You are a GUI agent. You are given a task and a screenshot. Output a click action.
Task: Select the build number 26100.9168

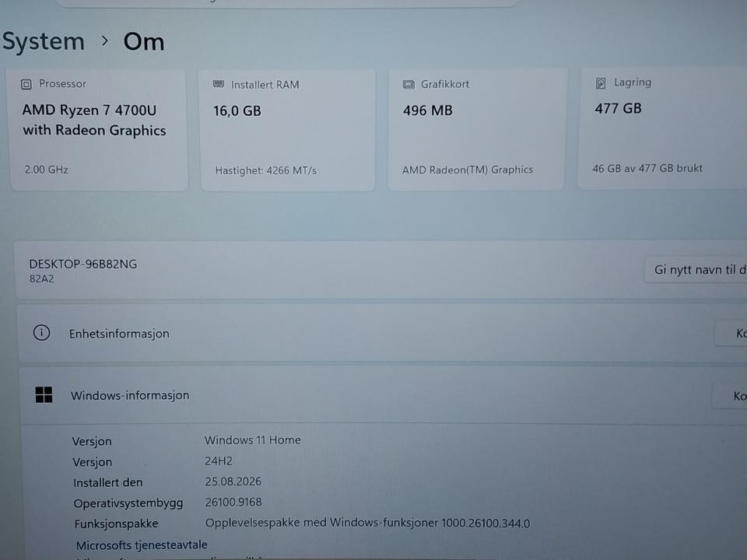(233, 502)
